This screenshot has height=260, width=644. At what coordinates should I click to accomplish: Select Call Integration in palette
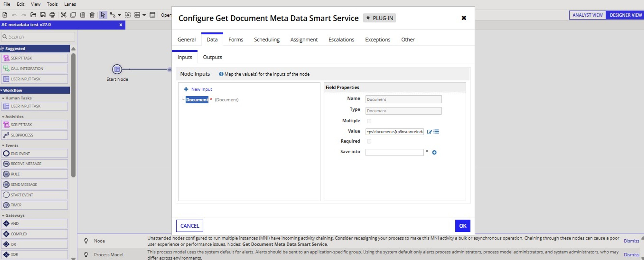(x=35, y=69)
